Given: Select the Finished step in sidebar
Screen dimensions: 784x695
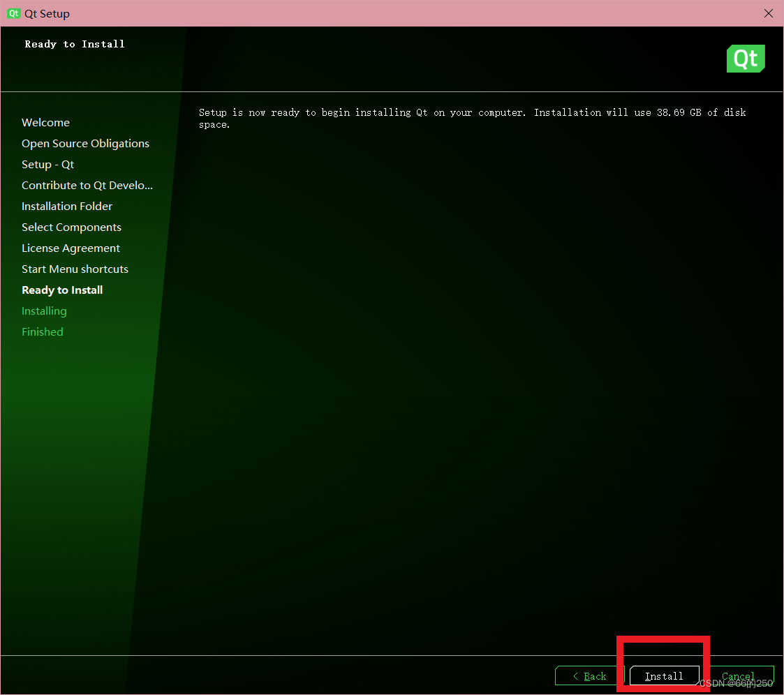Looking at the screenshot, I should click(x=43, y=332).
